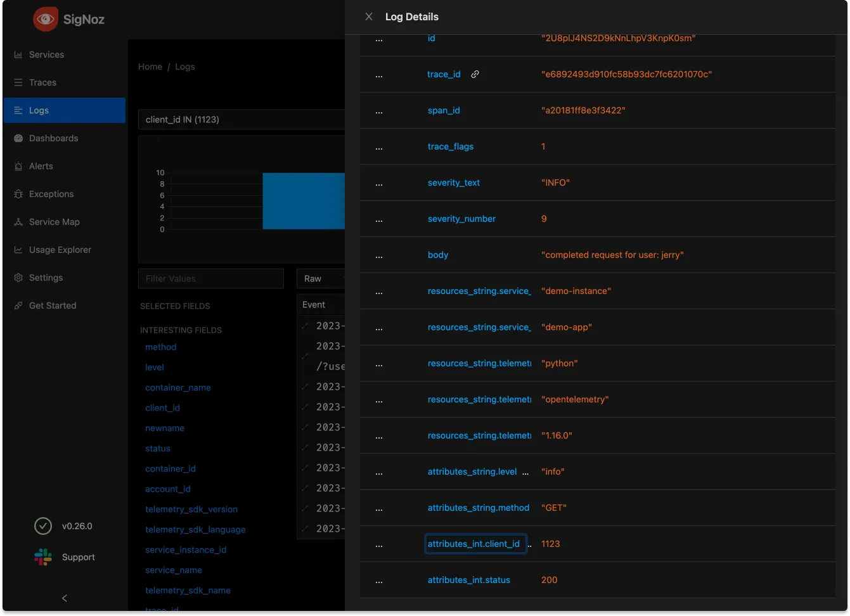Select the service_instance_id interesting field
The width and height of the screenshot is (850, 616).
(186, 549)
